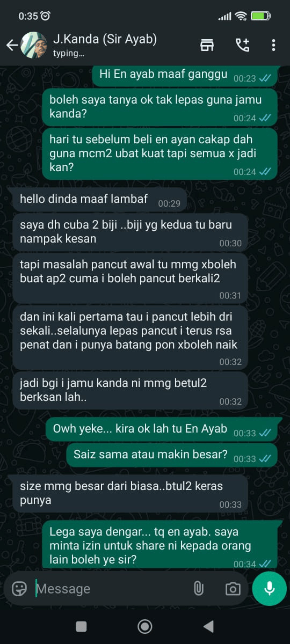Tap the green microphone voice message button
Screen dimensions: 290x644
coord(270,589)
